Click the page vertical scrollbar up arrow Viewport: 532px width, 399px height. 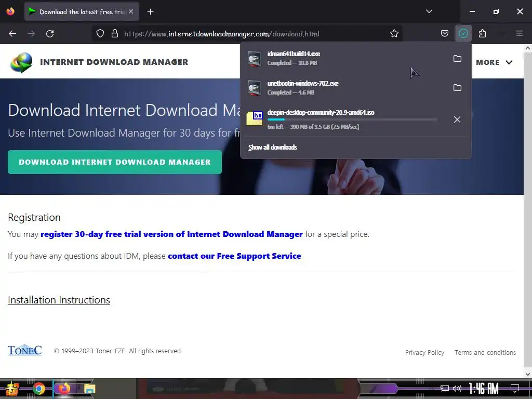point(528,48)
